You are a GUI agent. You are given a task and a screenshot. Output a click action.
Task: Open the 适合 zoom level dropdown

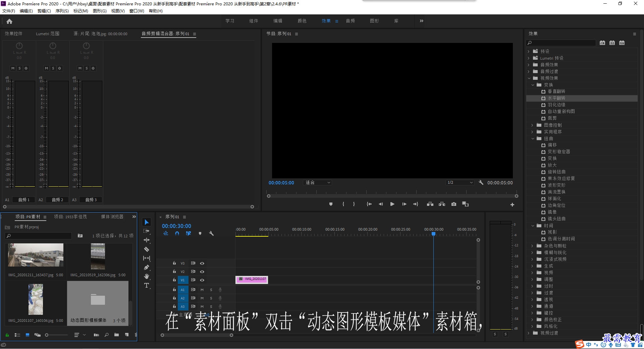point(318,183)
